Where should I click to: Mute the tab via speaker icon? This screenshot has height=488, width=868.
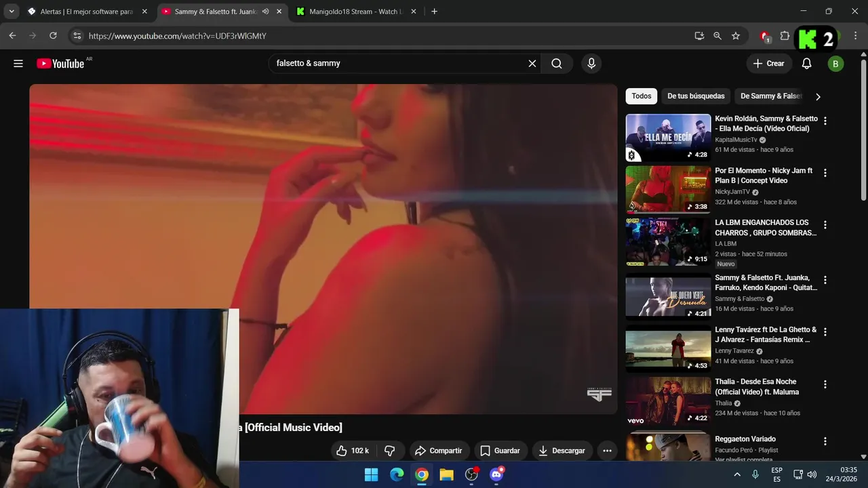pos(266,12)
